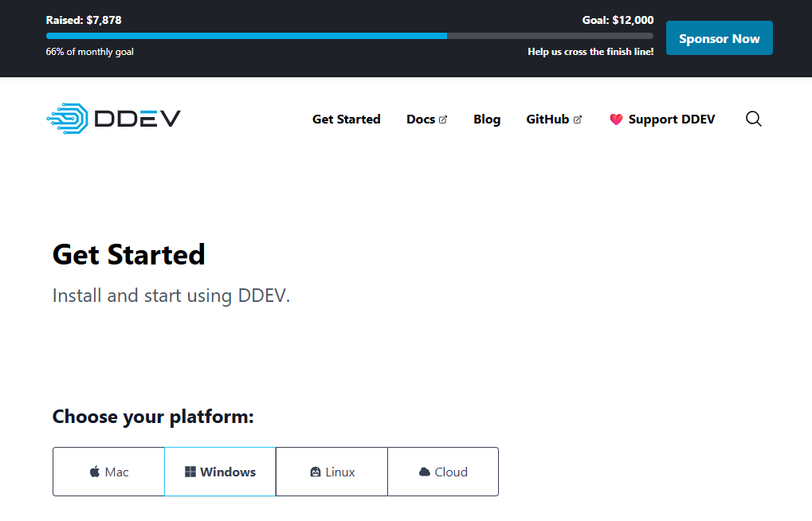Click the Windows logo icon in the tab
Image resolution: width=812 pixels, height=521 pixels.
pyautogui.click(x=190, y=472)
